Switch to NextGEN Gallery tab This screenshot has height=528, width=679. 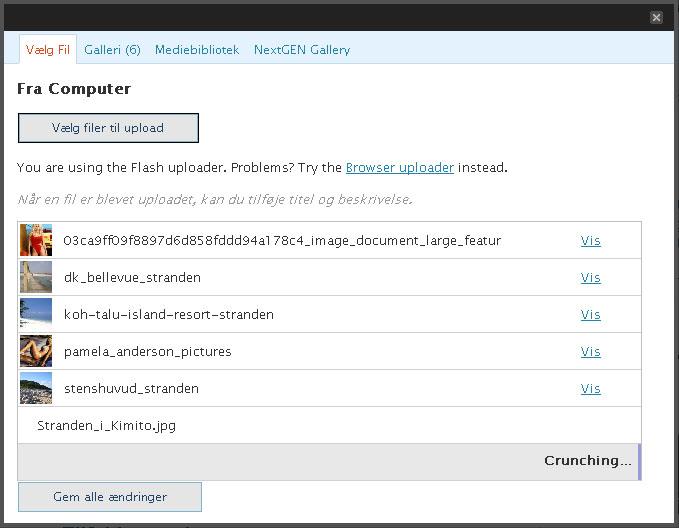302,49
